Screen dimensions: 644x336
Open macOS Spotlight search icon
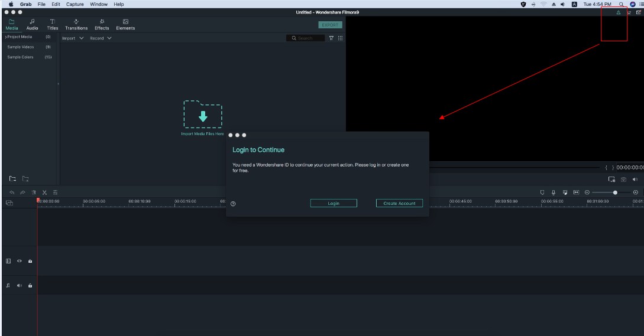(621, 4)
